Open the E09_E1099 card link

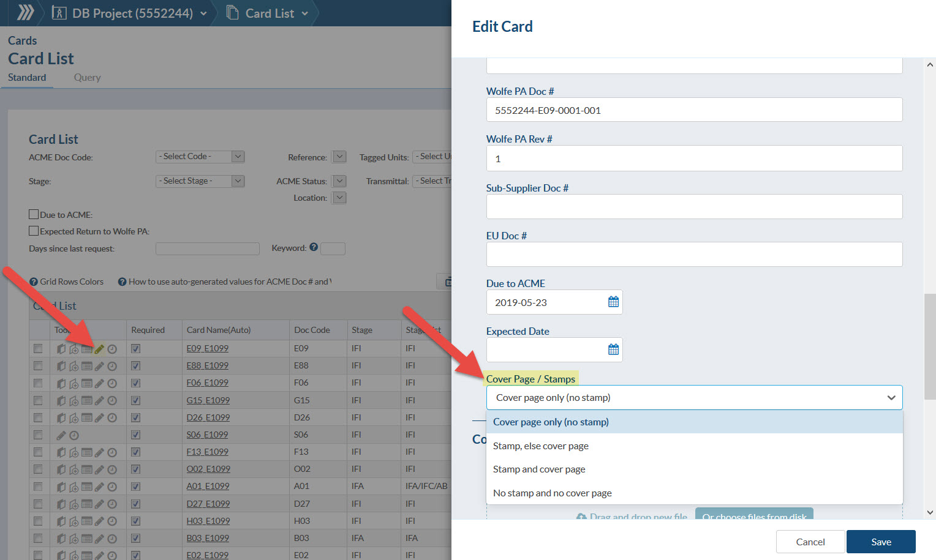pyautogui.click(x=207, y=348)
